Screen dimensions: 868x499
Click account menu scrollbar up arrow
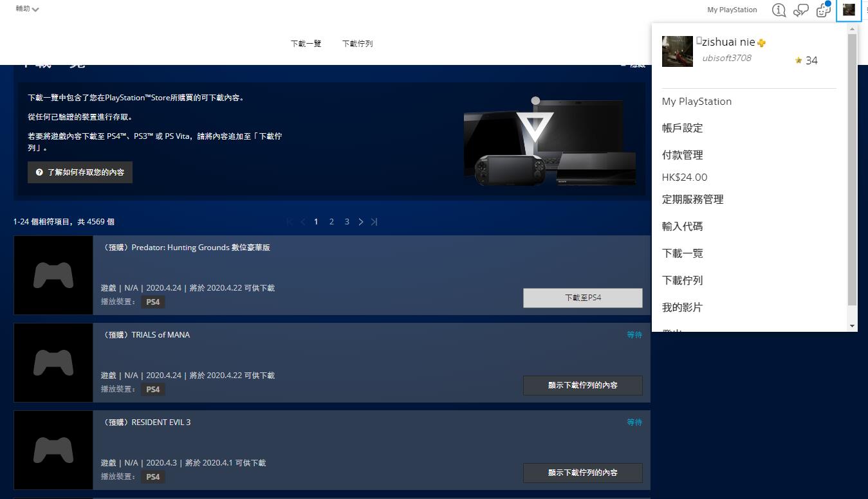click(852, 30)
